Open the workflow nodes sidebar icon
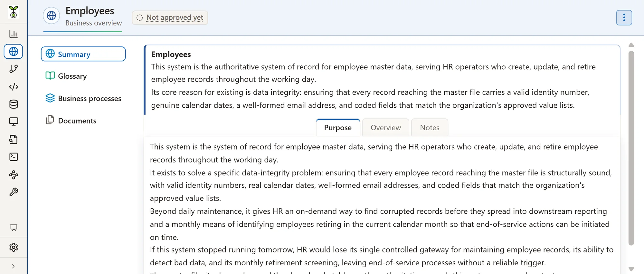The width and height of the screenshot is (644, 274). (14, 175)
